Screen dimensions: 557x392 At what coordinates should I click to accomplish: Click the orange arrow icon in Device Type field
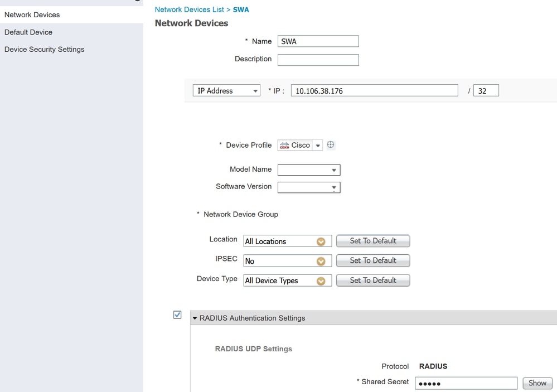tap(321, 281)
